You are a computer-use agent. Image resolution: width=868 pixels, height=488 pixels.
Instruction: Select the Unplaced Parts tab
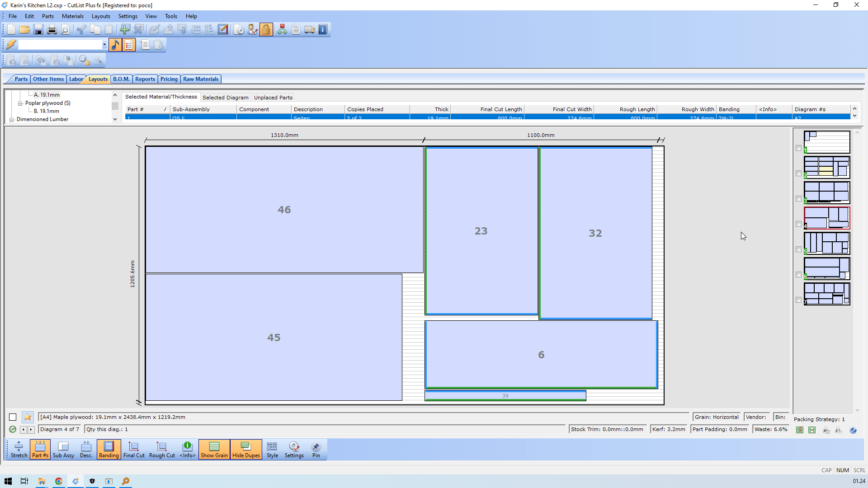(x=273, y=98)
